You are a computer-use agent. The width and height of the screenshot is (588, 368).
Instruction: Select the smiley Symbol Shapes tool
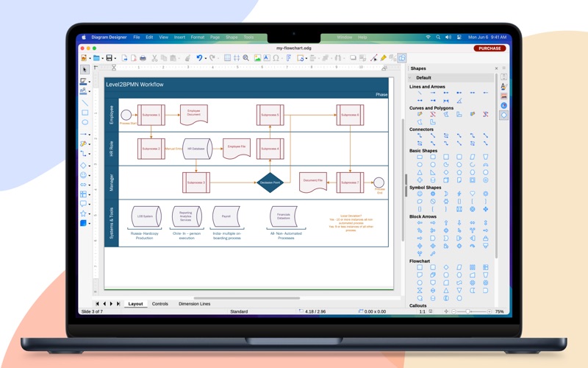[x=83, y=175]
